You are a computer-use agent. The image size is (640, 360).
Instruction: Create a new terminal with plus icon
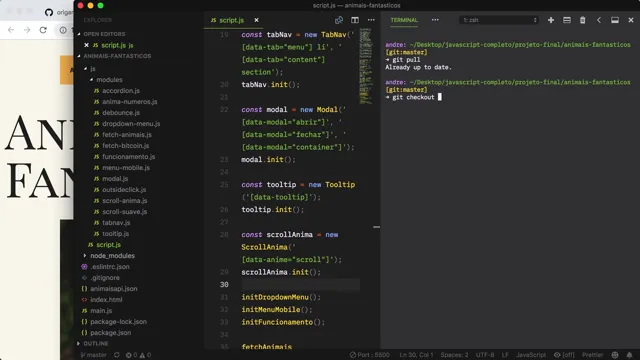pos(551,20)
